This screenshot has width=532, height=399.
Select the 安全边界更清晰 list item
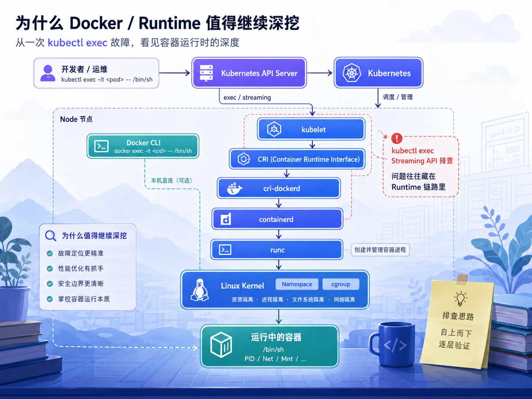[81, 284]
